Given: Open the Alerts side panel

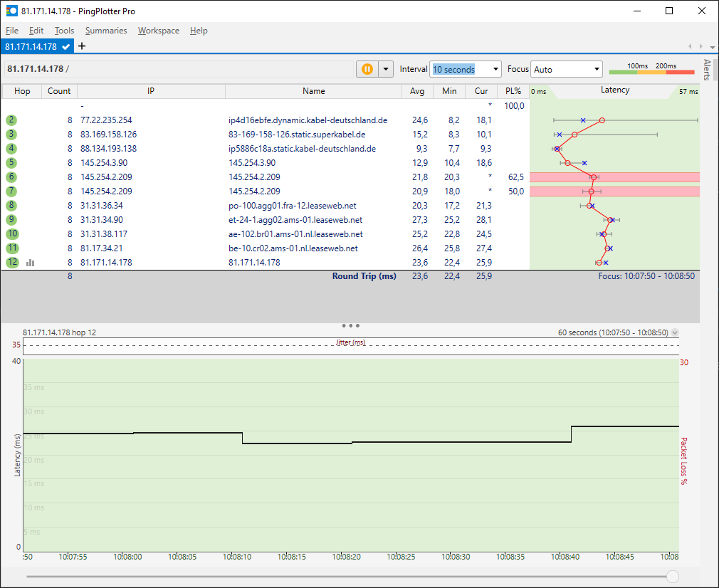Looking at the screenshot, I should click(707, 70).
